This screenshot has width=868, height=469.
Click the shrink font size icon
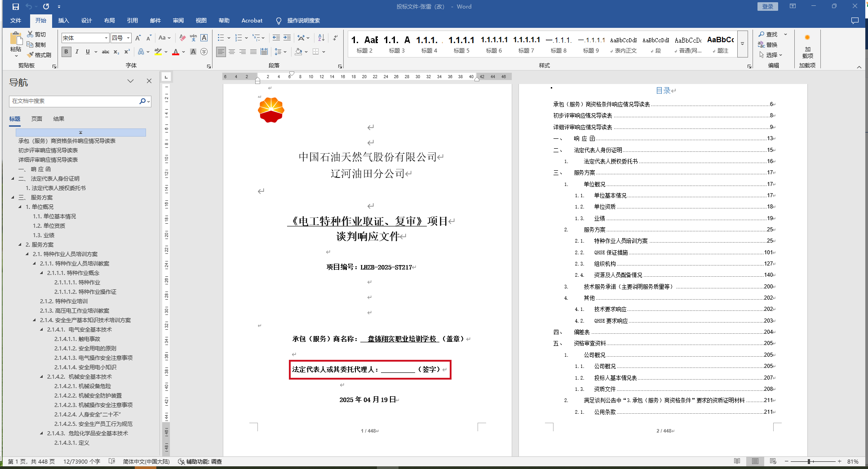pyautogui.click(x=149, y=38)
